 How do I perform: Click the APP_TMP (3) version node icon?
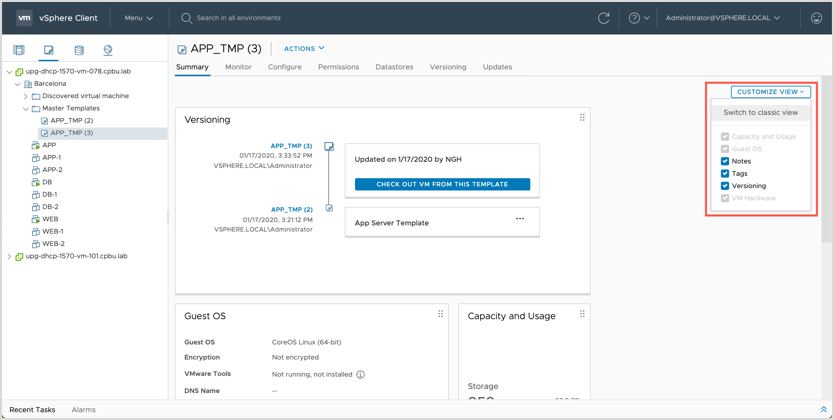tap(329, 146)
